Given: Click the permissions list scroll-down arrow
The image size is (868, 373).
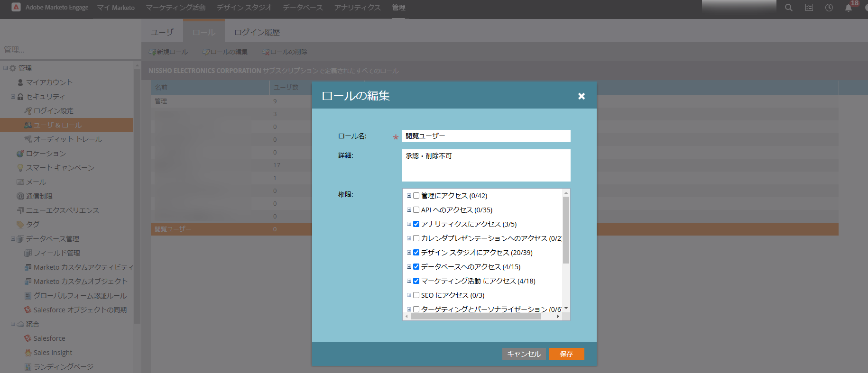Looking at the screenshot, I should (566, 309).
